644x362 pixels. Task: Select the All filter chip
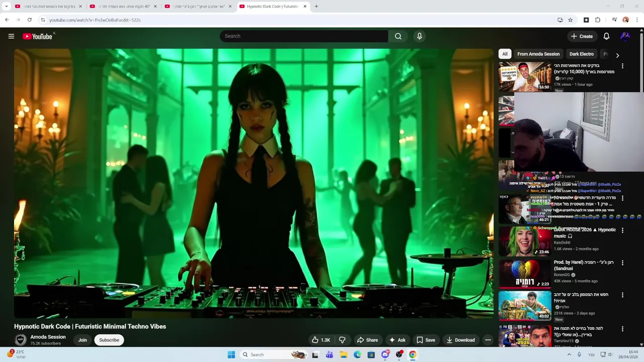pos(505,54)
